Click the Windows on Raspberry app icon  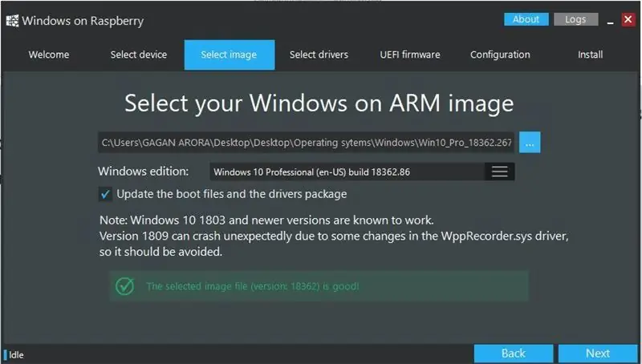tap(12, 21)
